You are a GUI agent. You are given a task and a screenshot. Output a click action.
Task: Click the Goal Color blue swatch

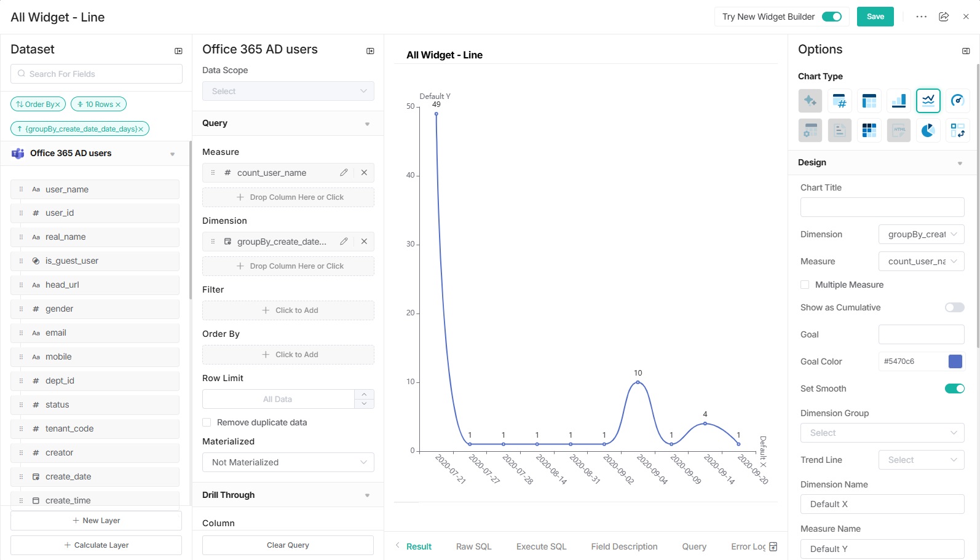(955, 361)
